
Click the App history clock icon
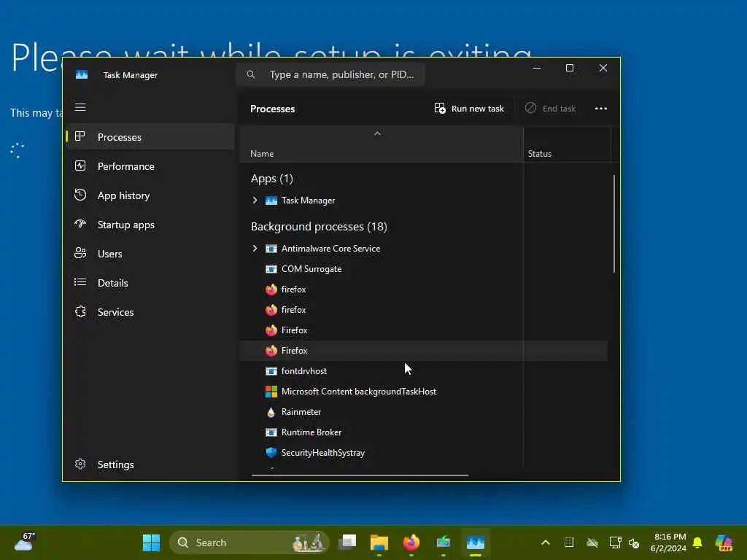coord(80,195)
